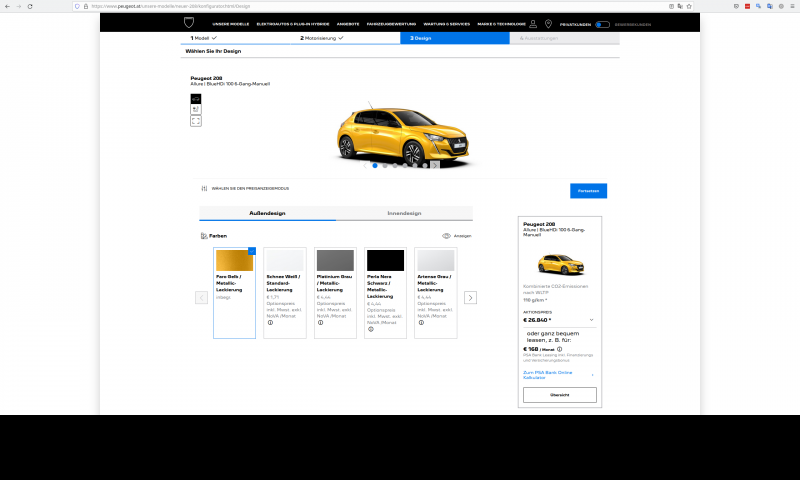This screenshot has width=800, height=480.
Task: Open Fahrzeugbewertung menu
Action: (391, 24)
